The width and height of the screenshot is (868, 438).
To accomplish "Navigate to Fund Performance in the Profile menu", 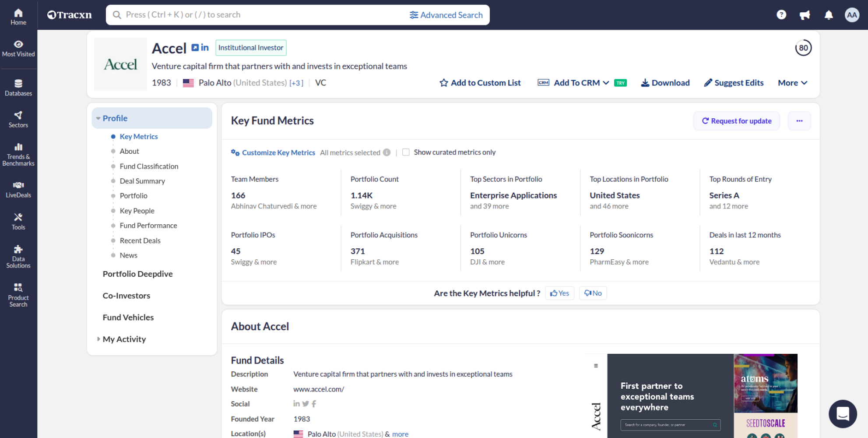I will 148,225.
